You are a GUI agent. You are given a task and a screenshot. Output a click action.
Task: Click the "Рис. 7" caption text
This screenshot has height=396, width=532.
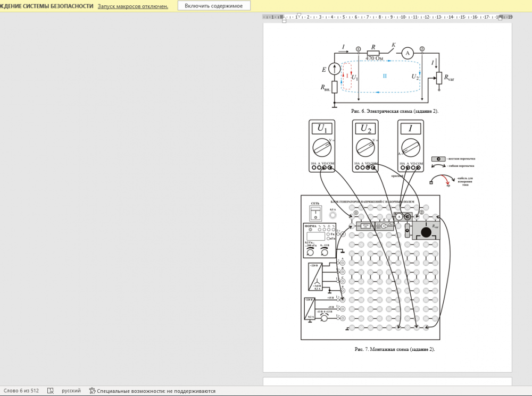(x=395, y=349)
